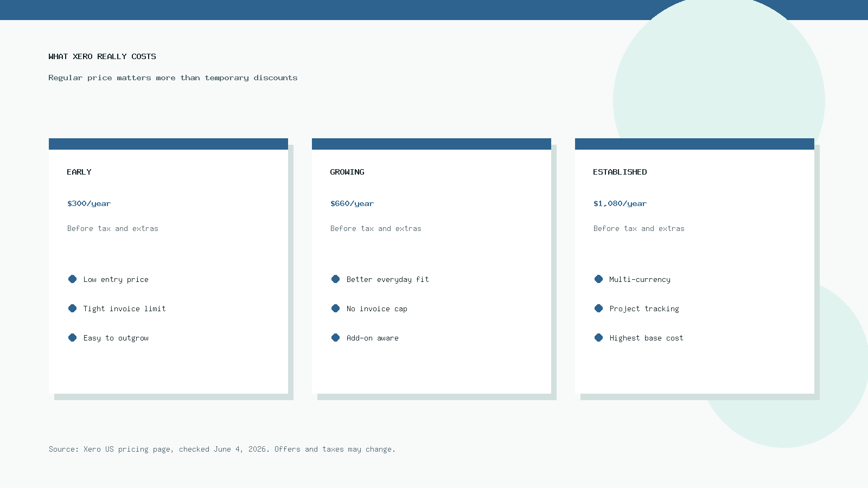Click the bullet icon beside Project tracking
Screen dimensions: 868x488
(x=598, y=309)
